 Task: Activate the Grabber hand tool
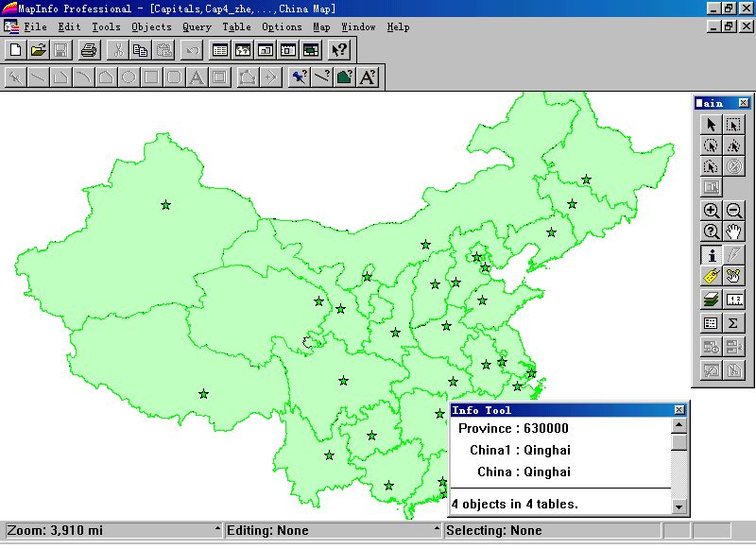coord(734,232)
